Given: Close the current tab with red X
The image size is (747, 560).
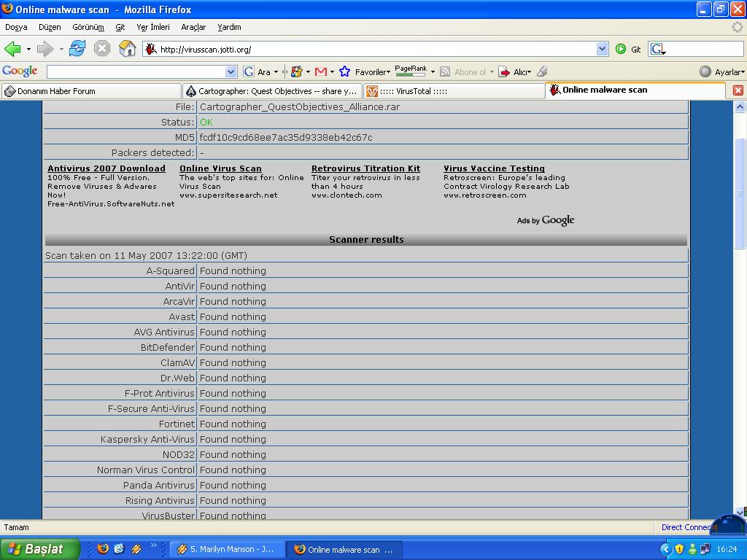Looking at the screenshot, I should coord(738,90).
